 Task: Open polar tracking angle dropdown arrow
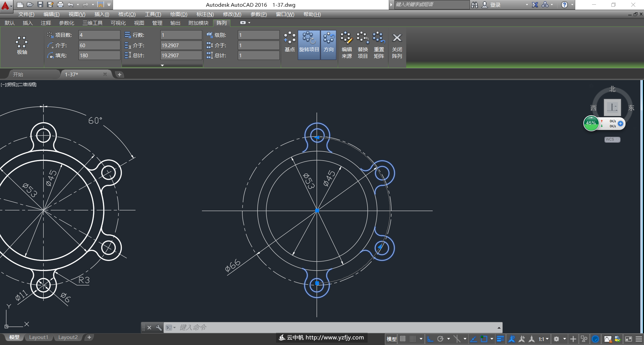448,339
